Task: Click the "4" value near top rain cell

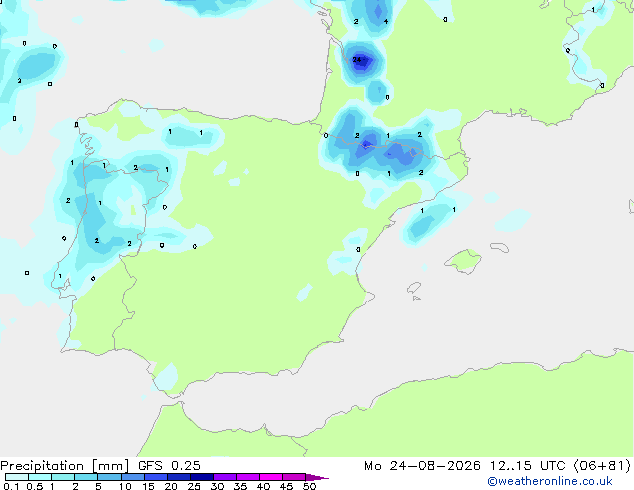Action: 386,21
